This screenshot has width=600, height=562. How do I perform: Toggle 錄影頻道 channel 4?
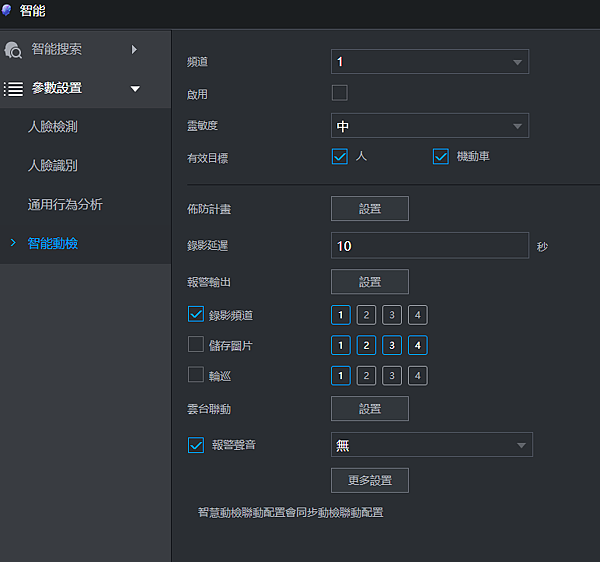coord(417,315)
